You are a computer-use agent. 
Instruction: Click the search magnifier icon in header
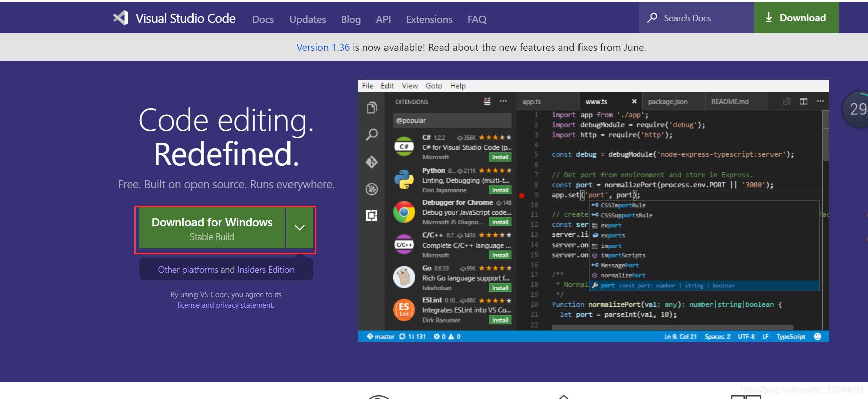652,18
